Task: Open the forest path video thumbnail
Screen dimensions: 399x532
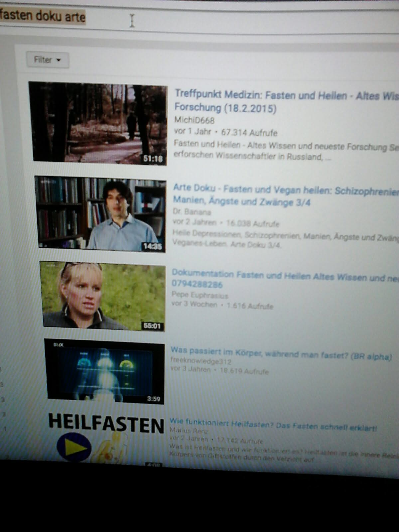Action: coord(98,123)
